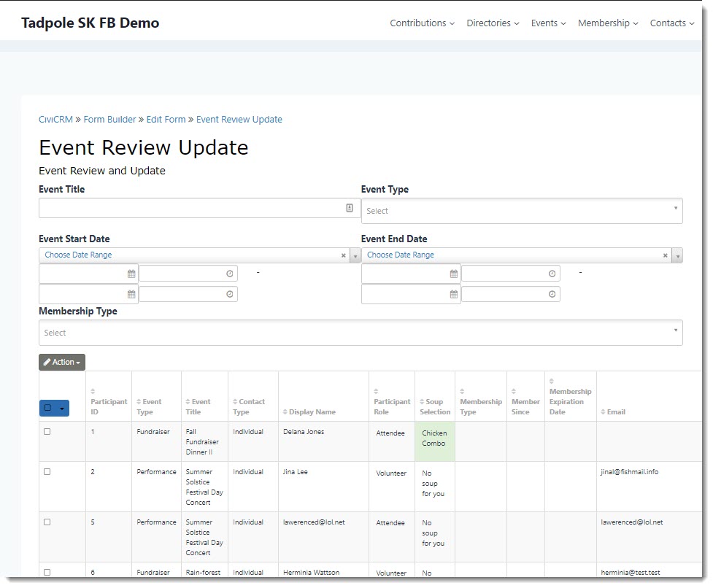
Task: Sort table by Member Since column
Action: [525, 402]
